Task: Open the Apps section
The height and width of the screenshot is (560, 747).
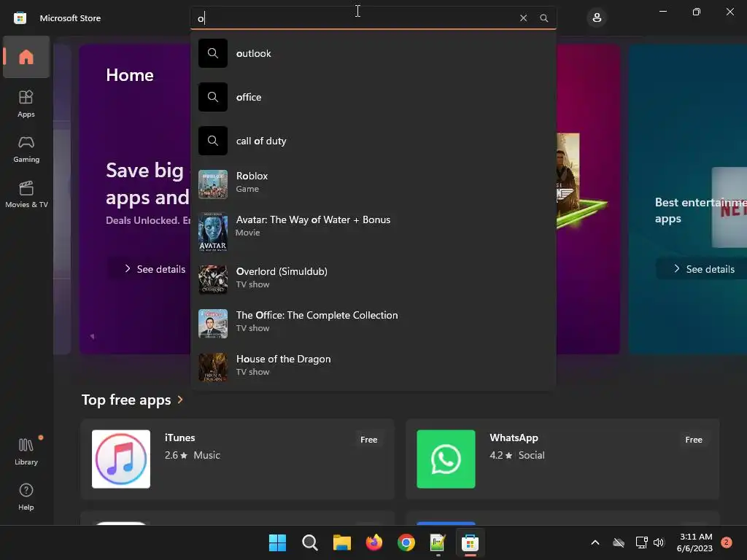Action: 26,104
